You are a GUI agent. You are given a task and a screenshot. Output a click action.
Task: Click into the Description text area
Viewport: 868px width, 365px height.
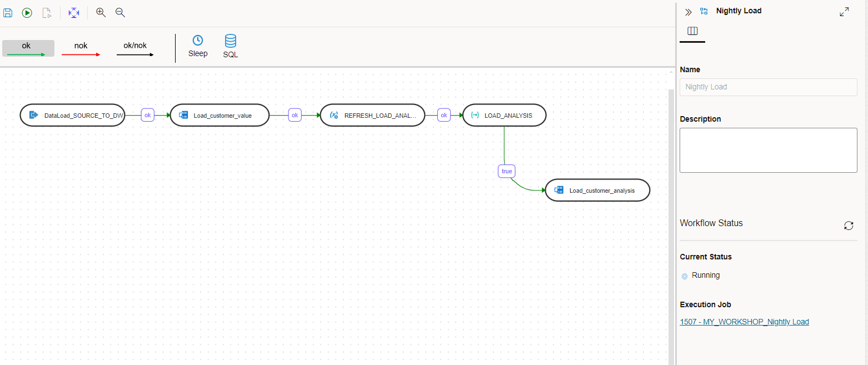(x=769, y=150)
